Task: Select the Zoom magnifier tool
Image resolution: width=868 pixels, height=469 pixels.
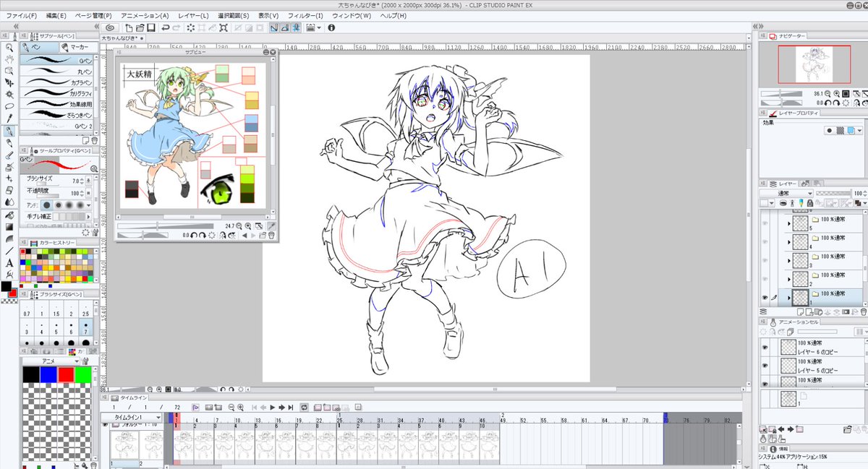Action: [x=9, y=47]
